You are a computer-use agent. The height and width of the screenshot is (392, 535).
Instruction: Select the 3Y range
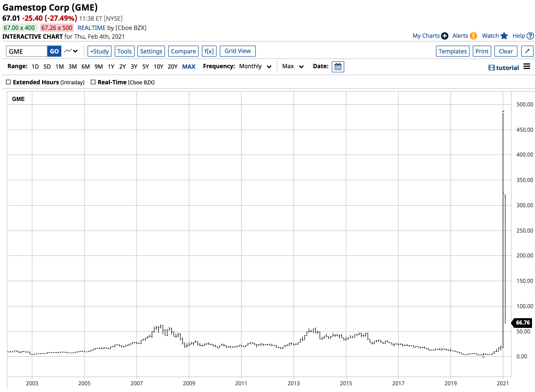134,66
